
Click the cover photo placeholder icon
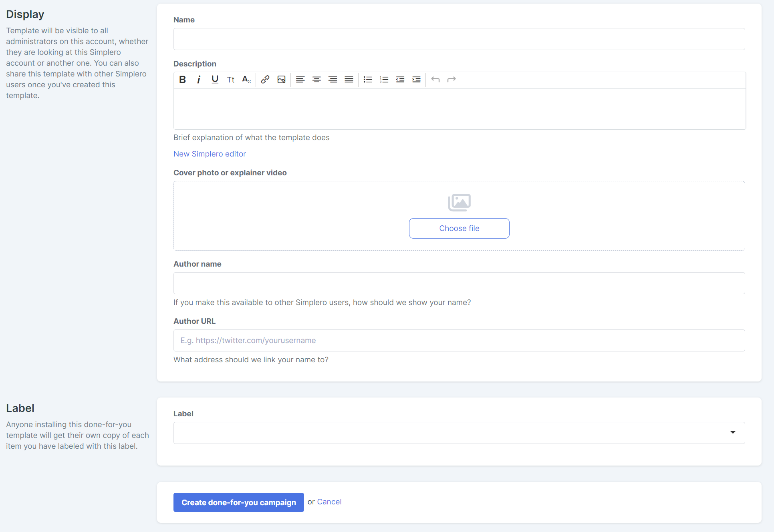point(459,203)
